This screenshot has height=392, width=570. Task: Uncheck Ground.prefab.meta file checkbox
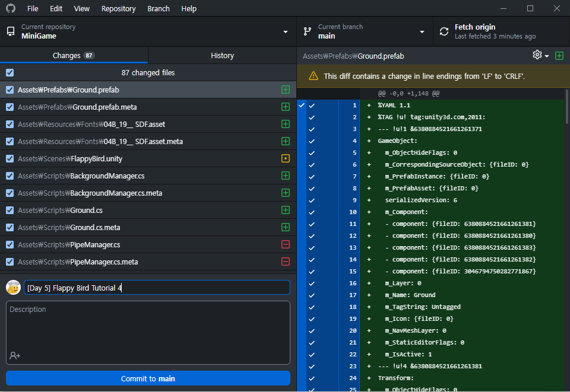10,107
